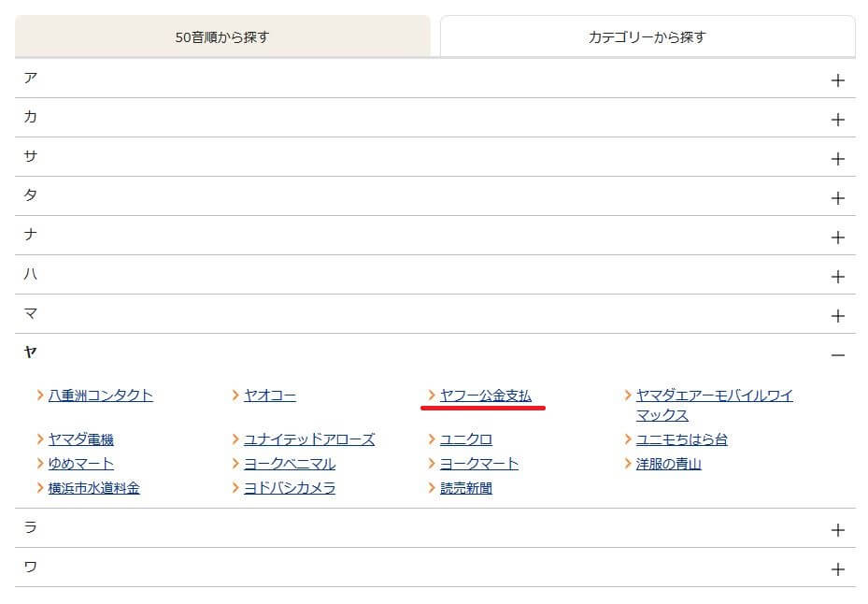Expand the カ row plus icon
Image resolution: width=868 pixels, height=604 pixels.
click(837, 120)
